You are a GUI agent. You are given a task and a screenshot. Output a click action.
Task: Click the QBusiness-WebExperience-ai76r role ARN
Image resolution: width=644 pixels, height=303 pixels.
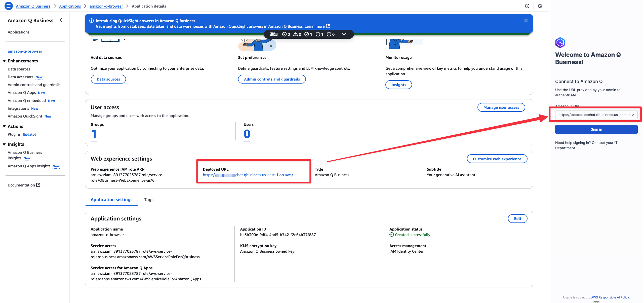click(127, 177)
